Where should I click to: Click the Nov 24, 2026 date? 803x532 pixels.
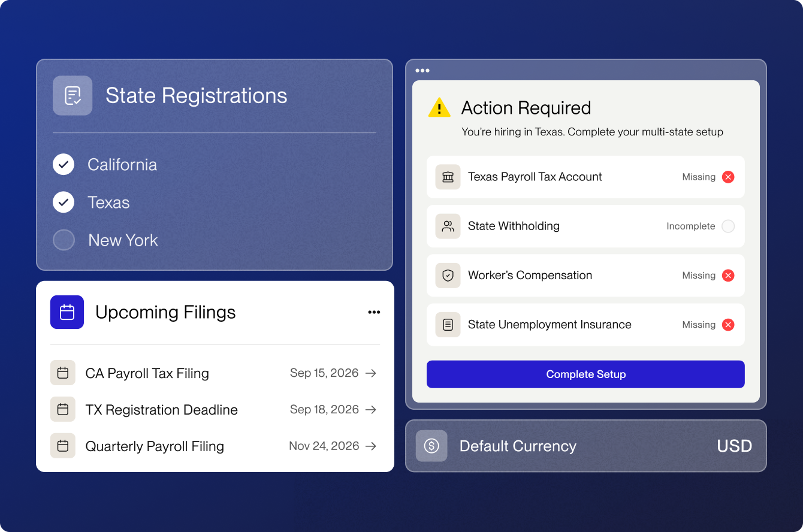[x=324, y=446]
